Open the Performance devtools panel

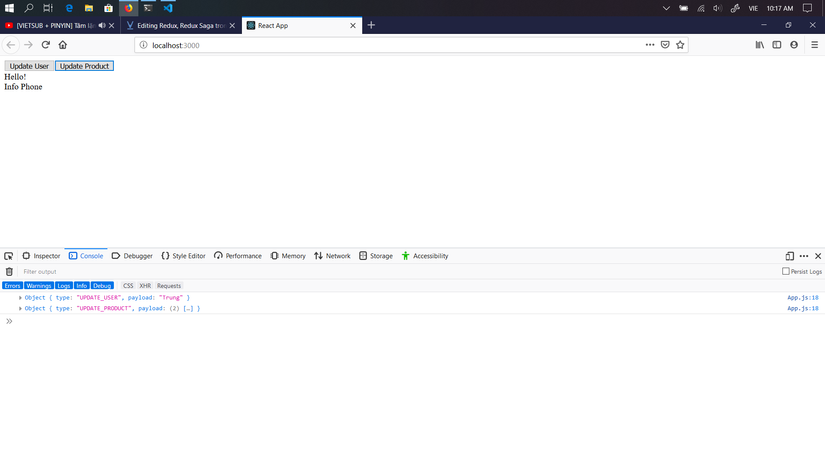[238, 256]
